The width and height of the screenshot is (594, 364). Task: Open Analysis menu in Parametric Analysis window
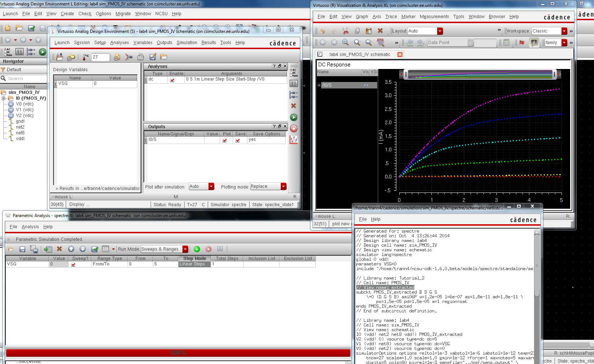coord(30,227)
